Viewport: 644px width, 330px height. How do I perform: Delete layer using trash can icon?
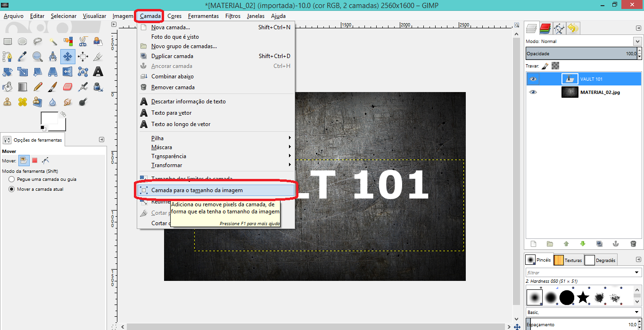(x=633, y=244)
